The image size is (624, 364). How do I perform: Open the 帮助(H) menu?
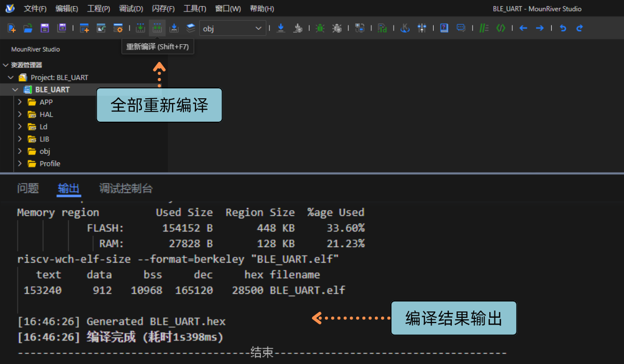click(x=262, y=9)
